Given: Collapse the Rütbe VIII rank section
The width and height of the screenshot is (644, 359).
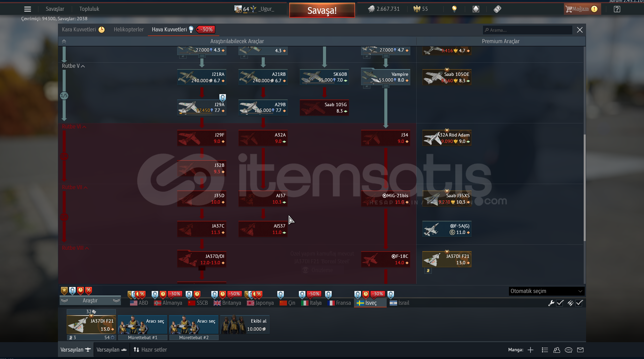Looking at the screenshot, I should point(75,248).
